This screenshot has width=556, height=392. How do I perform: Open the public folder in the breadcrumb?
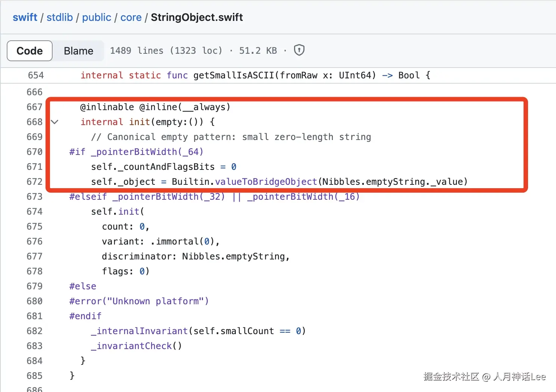pos(96,17)
